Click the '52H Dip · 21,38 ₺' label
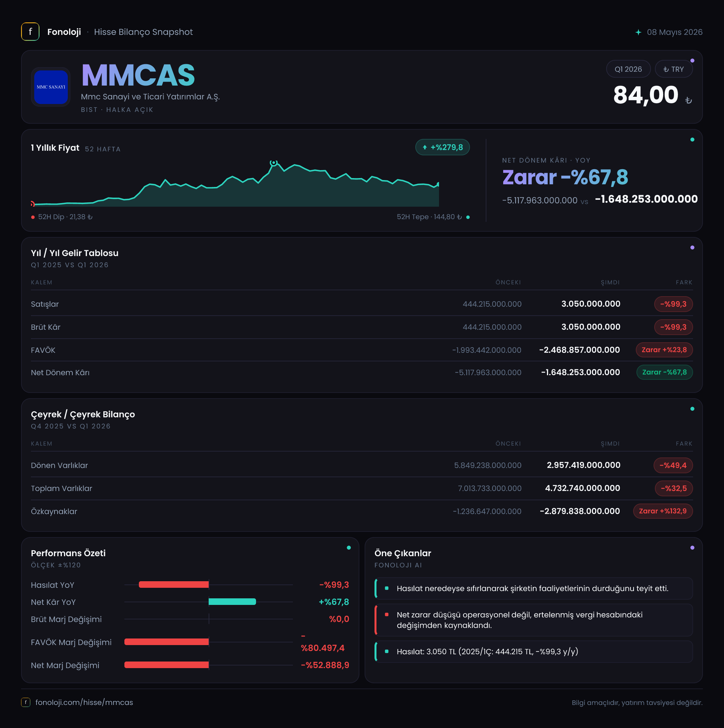Screen dimensions: 724x728 click(65, 217)
